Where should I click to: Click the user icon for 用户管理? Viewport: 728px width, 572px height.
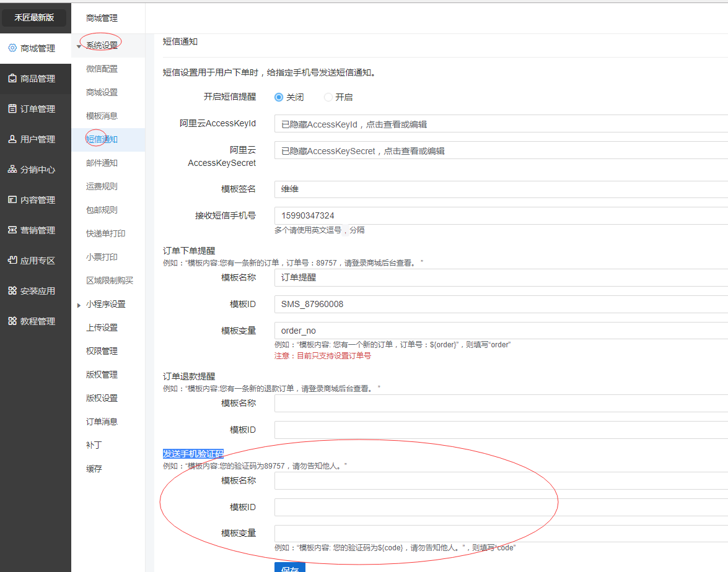click(x=12, y=139)
